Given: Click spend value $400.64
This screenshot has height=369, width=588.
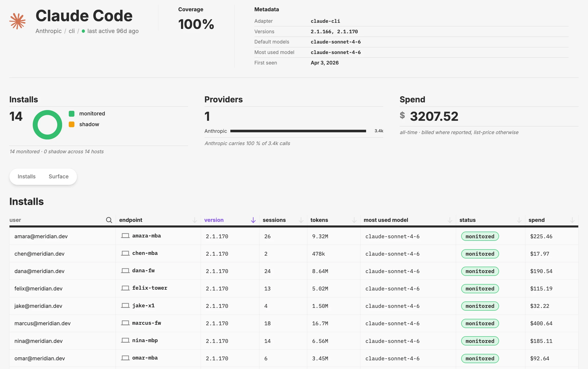Looking at the screenshot, I should tap(541, 323).
